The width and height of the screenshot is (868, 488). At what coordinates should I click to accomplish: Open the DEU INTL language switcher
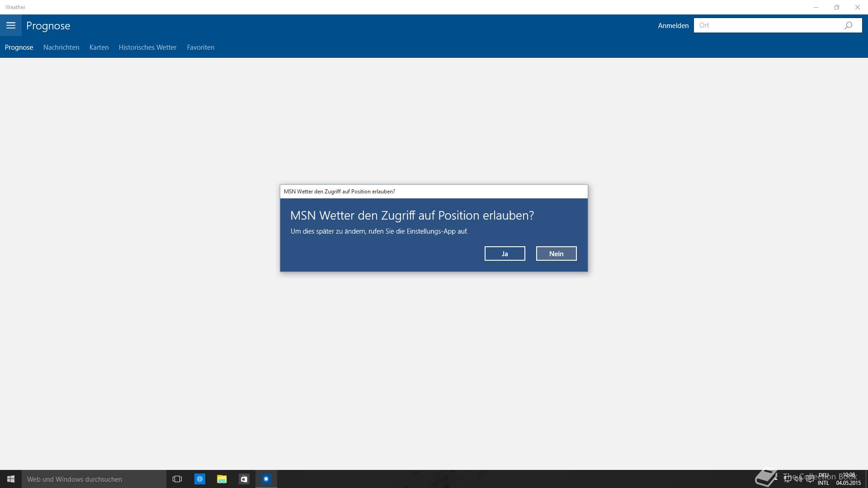(823, 479)
